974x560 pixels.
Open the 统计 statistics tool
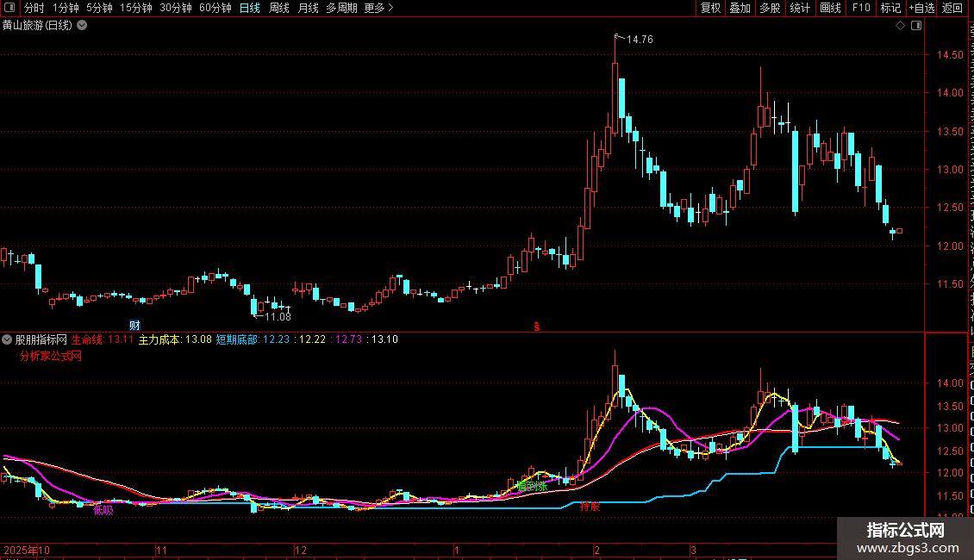[x=800, y=8]
